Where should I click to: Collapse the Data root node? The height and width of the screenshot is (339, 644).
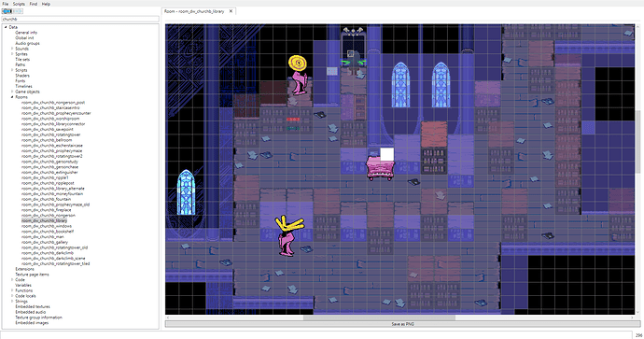coord(6,27)
